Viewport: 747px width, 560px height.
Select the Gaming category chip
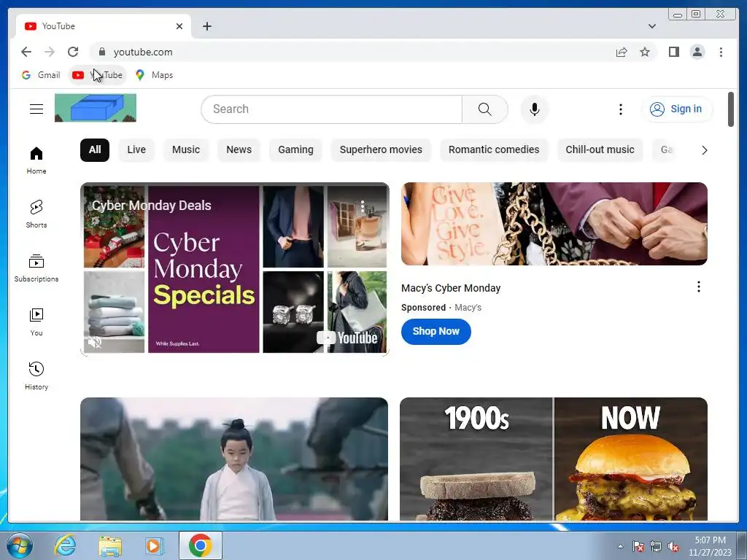295,150
